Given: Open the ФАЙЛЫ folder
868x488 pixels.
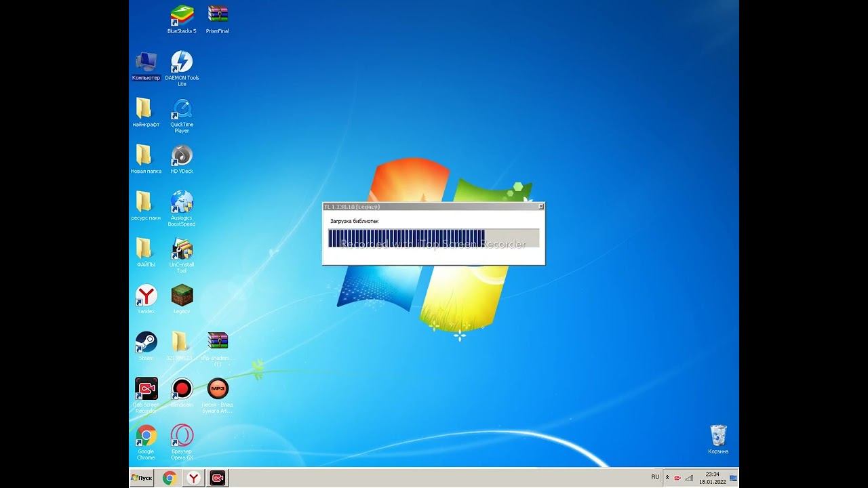Looking at the screenshot, I should click(x=146, y=253).
